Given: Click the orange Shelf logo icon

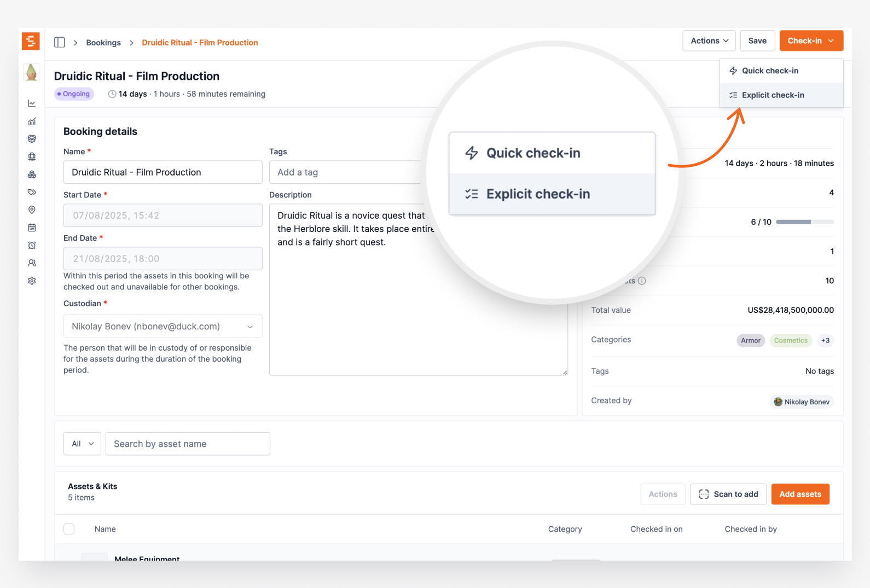Looking at the screenshot, I should (31, 41).
